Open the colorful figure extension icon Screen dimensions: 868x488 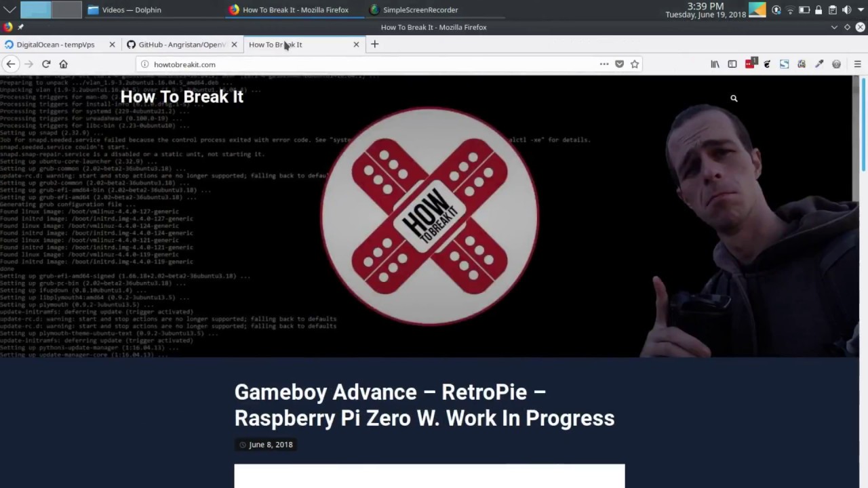[x=802, y=64]
